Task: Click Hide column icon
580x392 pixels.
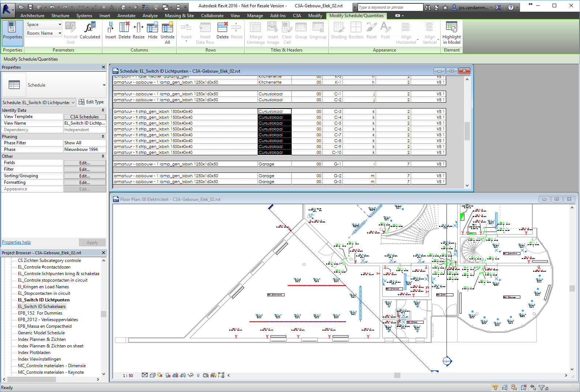Action: click(152, 27)
